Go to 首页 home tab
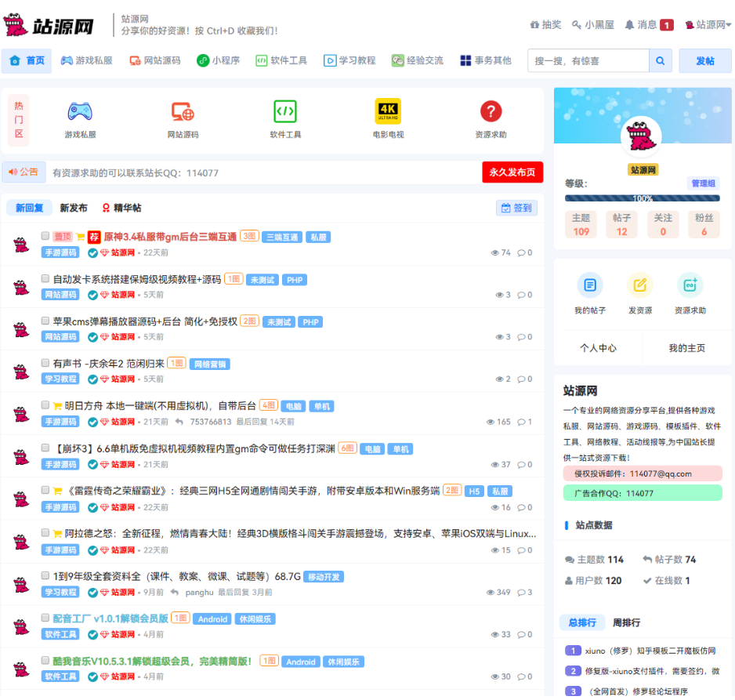The image size is (735, 700). pyautogui.click(x=27, y=60)
